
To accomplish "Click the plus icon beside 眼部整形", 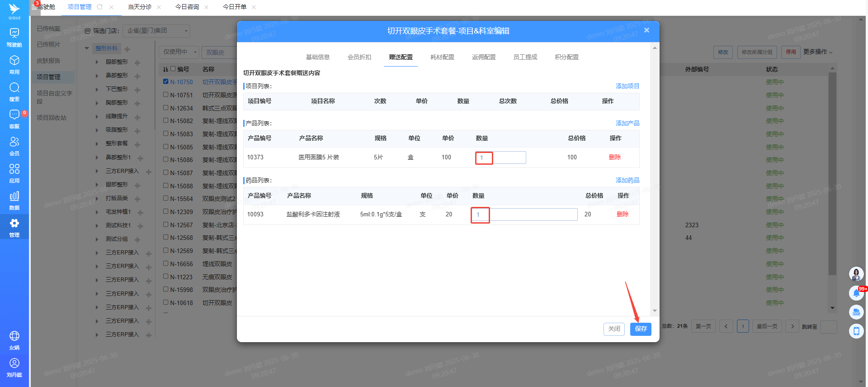I will click(137, 62).
